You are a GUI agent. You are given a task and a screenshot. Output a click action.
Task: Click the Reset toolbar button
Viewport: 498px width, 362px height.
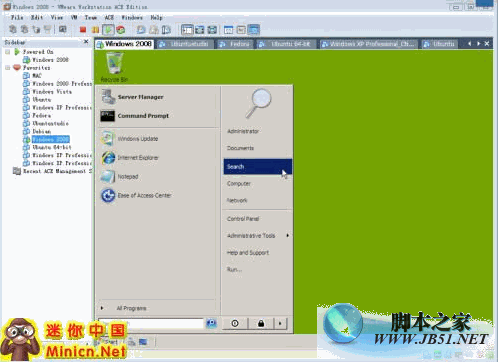tap(121, 30)
